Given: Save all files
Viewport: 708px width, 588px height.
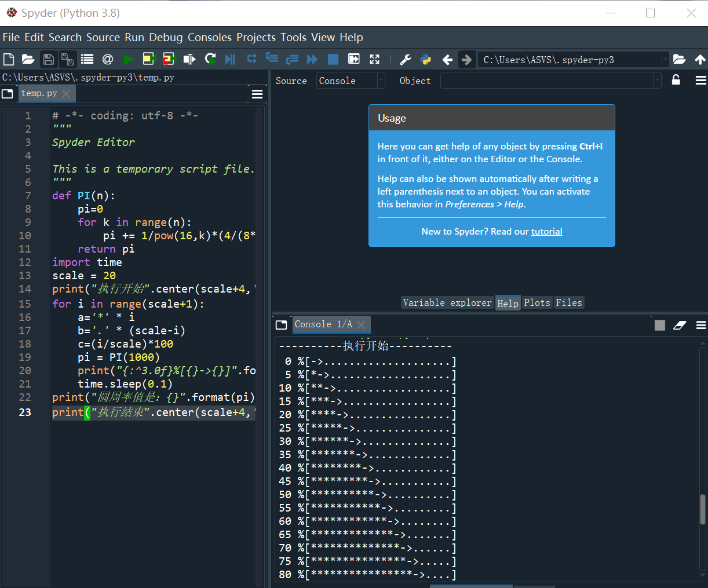Looking at the screenshot, I should 67,59.
